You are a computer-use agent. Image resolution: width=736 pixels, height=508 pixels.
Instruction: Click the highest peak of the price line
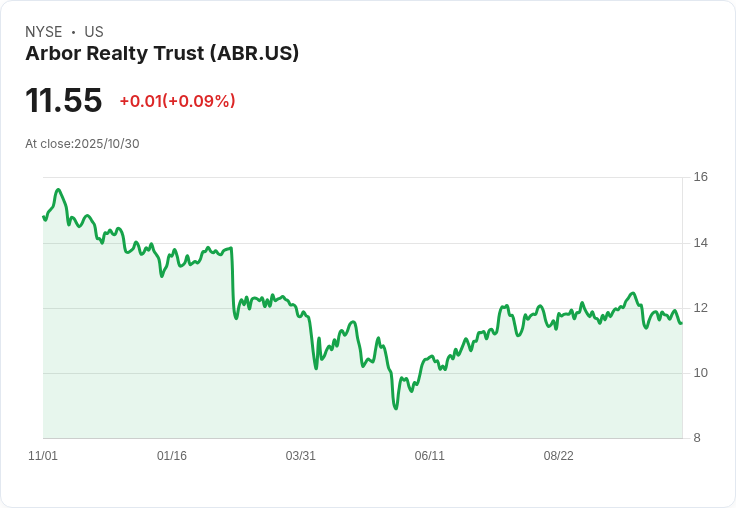(58, 189)
